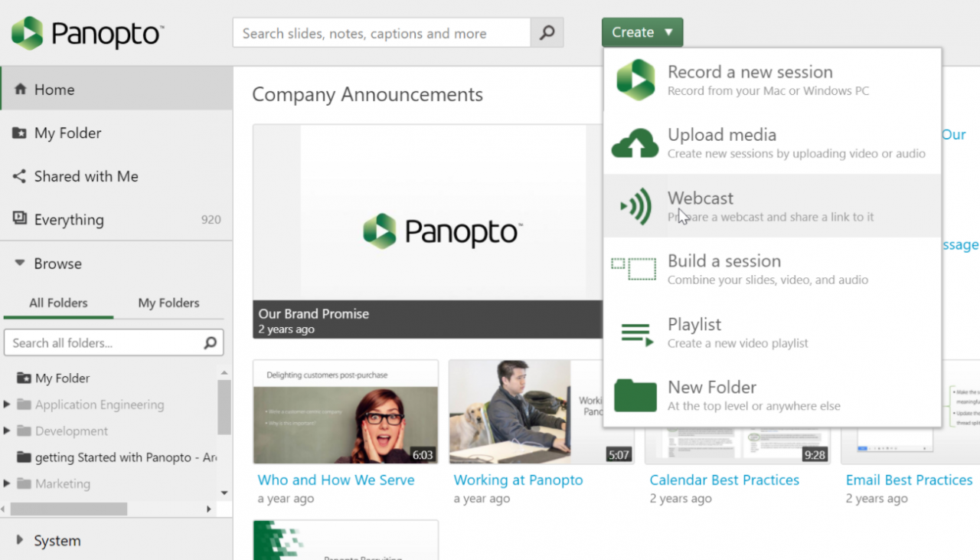Choose Upload media from Create menu
This screenshot has height=560, width=980.
tap(772, 142)
